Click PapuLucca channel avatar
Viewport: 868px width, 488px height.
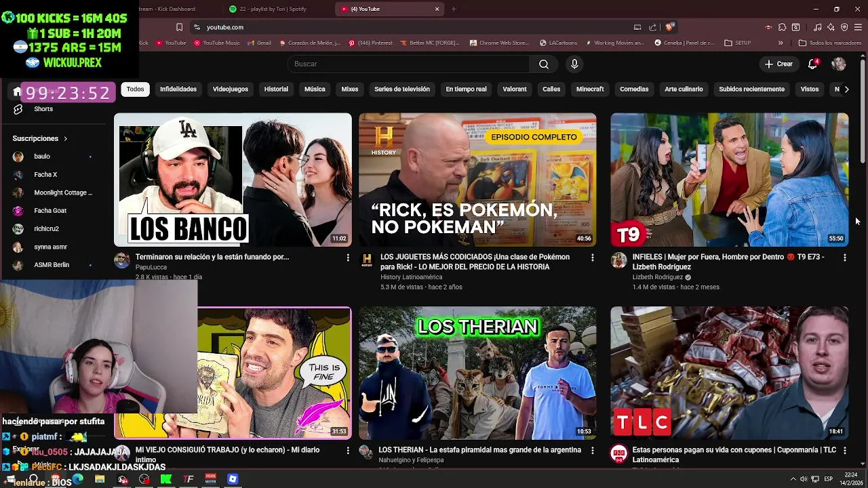click(122, 260)
